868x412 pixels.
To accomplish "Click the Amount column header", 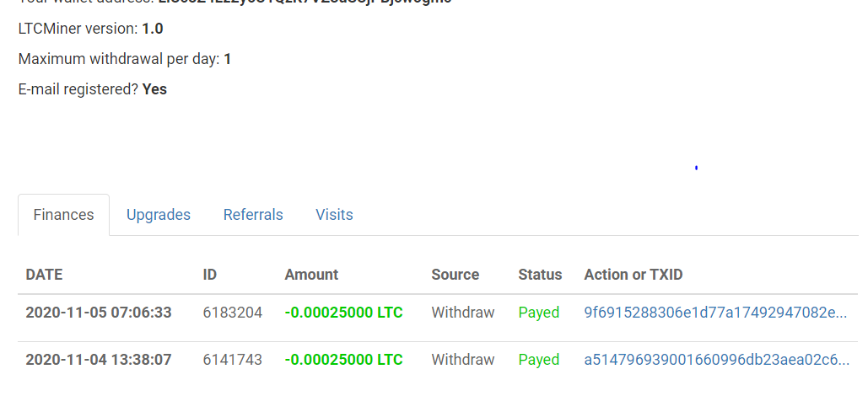I will pos(311,275).
